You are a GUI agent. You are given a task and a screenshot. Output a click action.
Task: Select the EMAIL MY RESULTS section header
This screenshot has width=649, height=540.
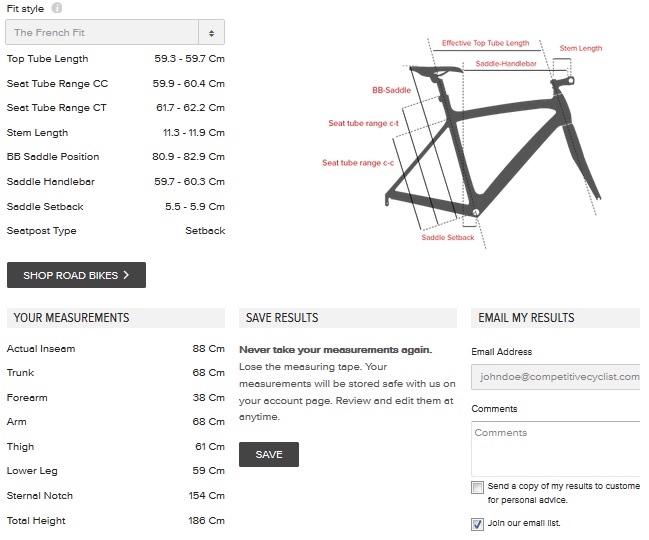526,318
